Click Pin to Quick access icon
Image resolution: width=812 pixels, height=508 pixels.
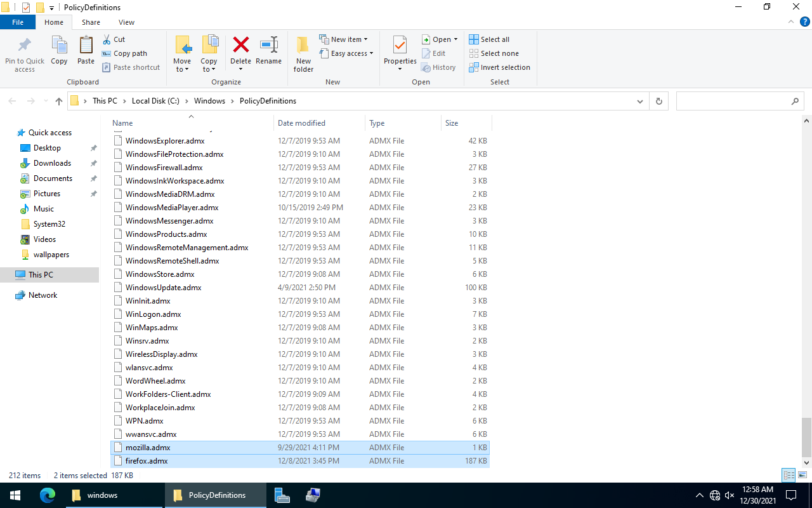point(25,46)
